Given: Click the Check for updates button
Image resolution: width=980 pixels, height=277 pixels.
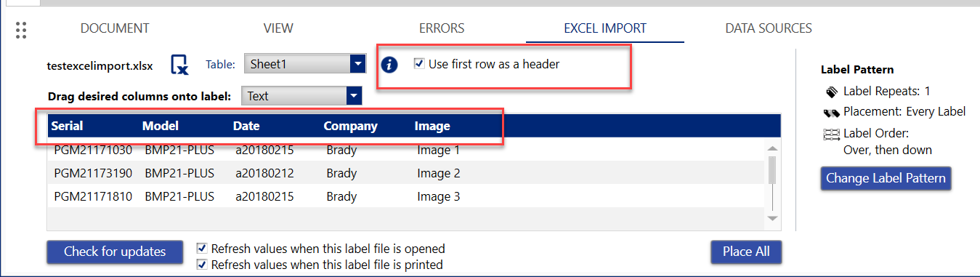Looking at the screenshot, I should (x=114, y=252).
